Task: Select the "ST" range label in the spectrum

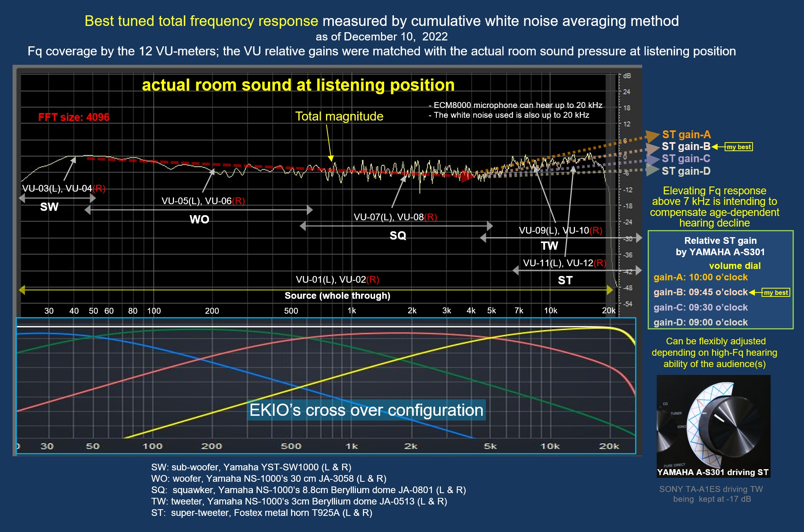Action: (565, 280)
